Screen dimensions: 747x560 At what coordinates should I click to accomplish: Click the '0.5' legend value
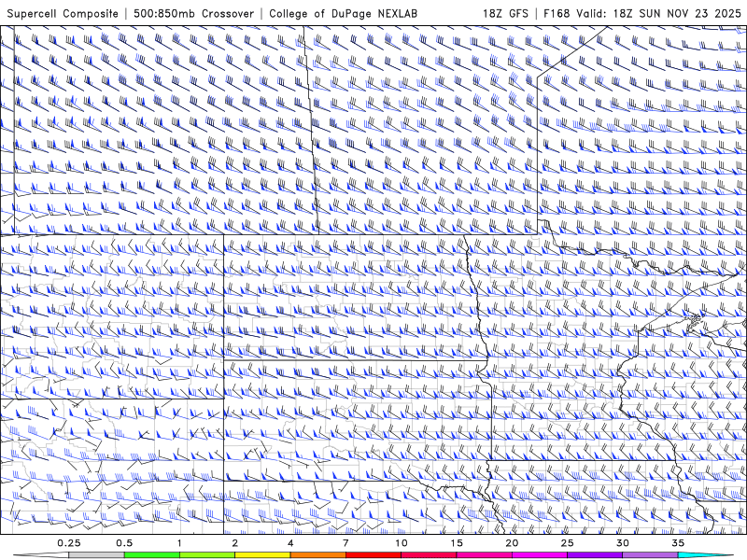click(124, 543)
